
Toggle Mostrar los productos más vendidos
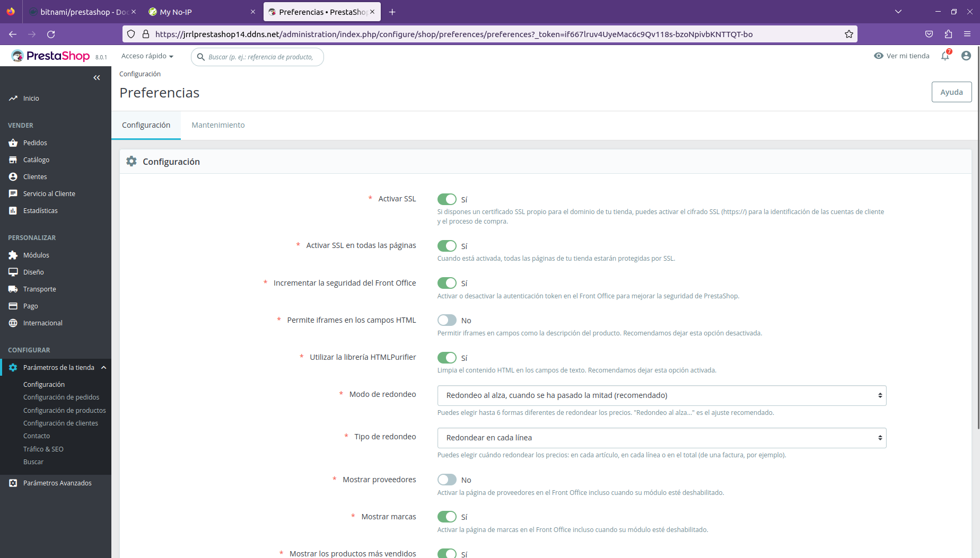447,554
